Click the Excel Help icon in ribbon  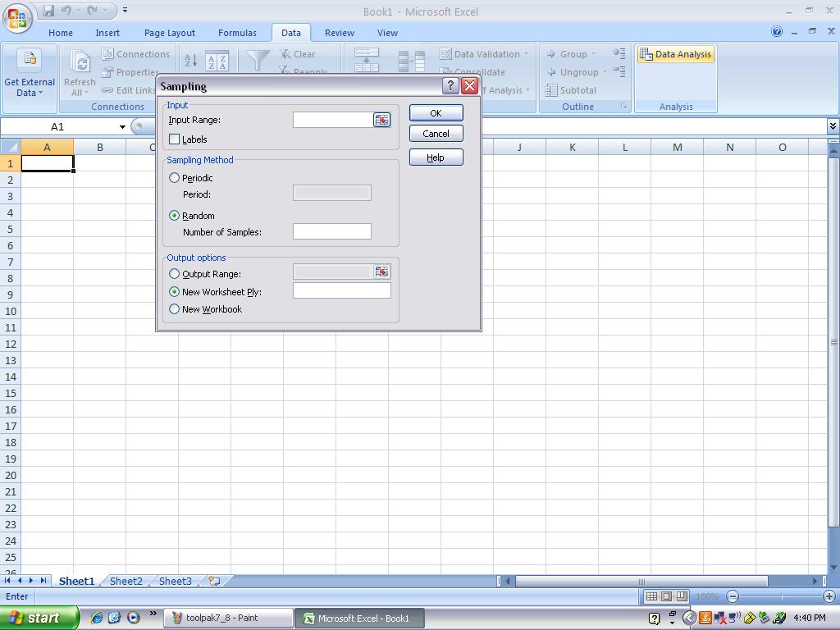coord(777,32)
